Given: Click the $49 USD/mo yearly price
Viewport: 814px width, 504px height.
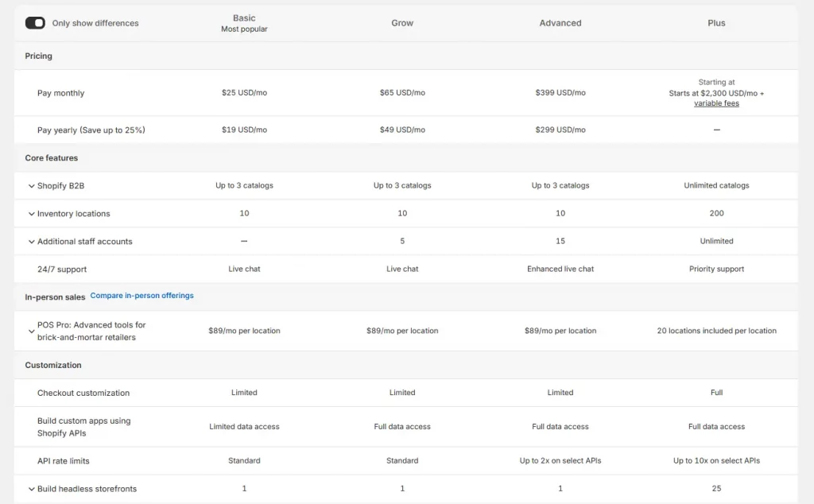Looking at the screenshot, I should click(x=402, y=130).
